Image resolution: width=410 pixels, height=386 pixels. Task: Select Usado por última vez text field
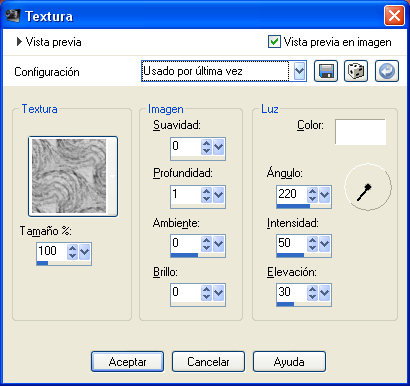(x=215, y=71)
